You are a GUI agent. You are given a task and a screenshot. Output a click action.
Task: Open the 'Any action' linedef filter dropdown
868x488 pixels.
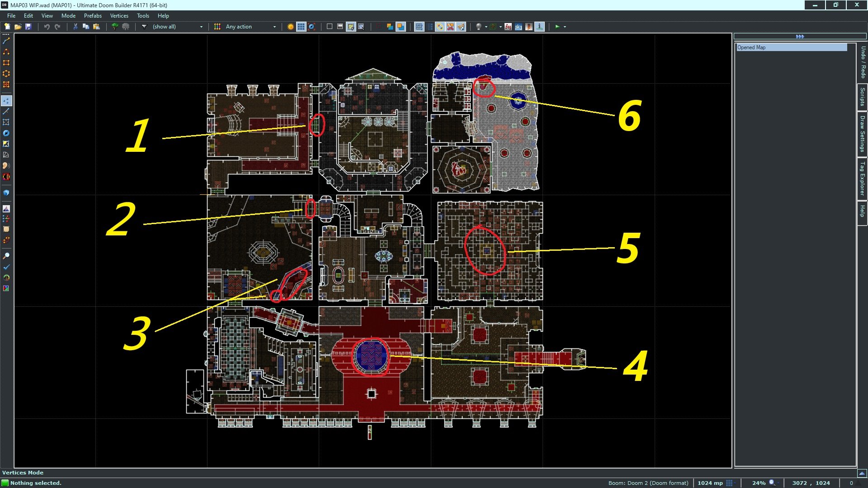coord(251,27)
